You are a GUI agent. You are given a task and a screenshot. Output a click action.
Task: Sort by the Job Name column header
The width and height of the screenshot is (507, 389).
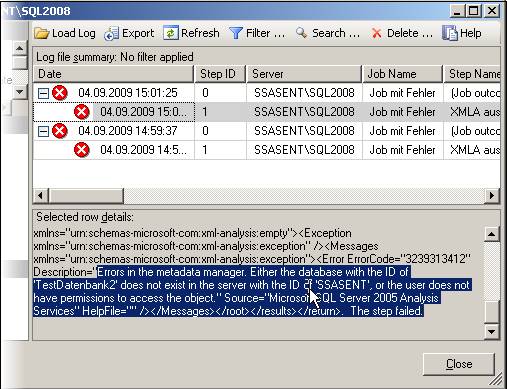click(402, 74)
